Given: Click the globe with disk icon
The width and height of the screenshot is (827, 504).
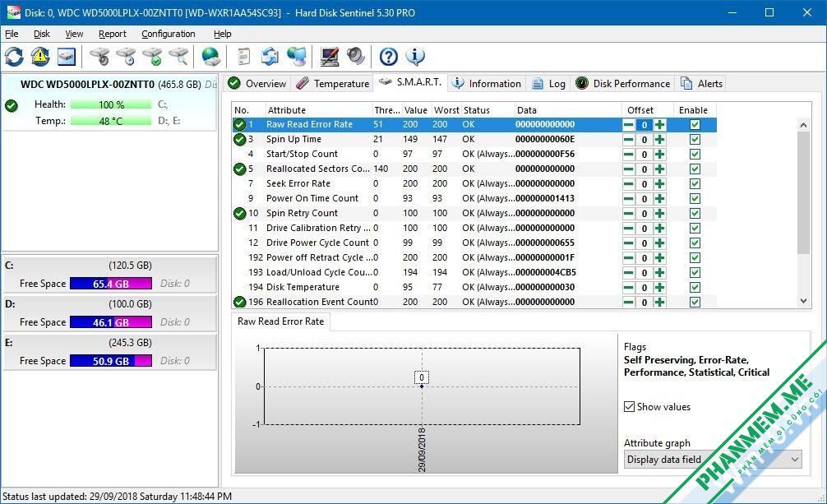Looking at the screenshot, I should click(x=211, y=57).
